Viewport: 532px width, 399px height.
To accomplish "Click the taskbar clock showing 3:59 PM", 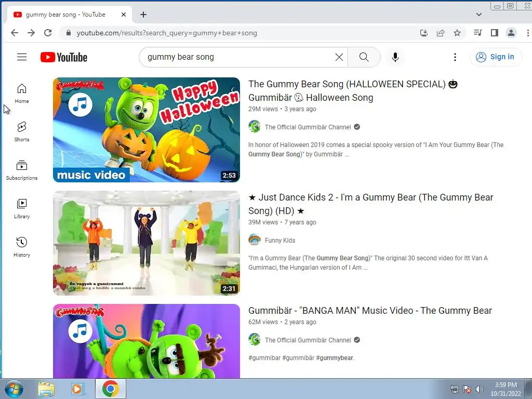I will [x=506, y=389].
